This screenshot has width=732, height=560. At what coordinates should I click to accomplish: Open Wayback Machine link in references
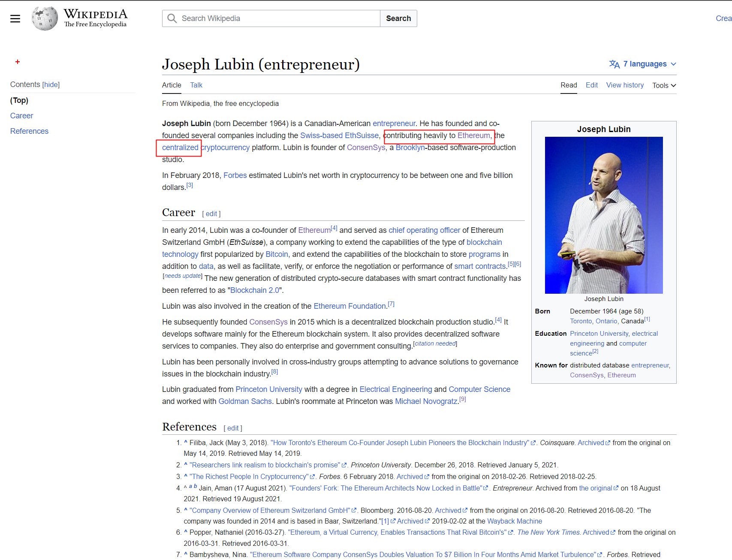click(515, 521)
